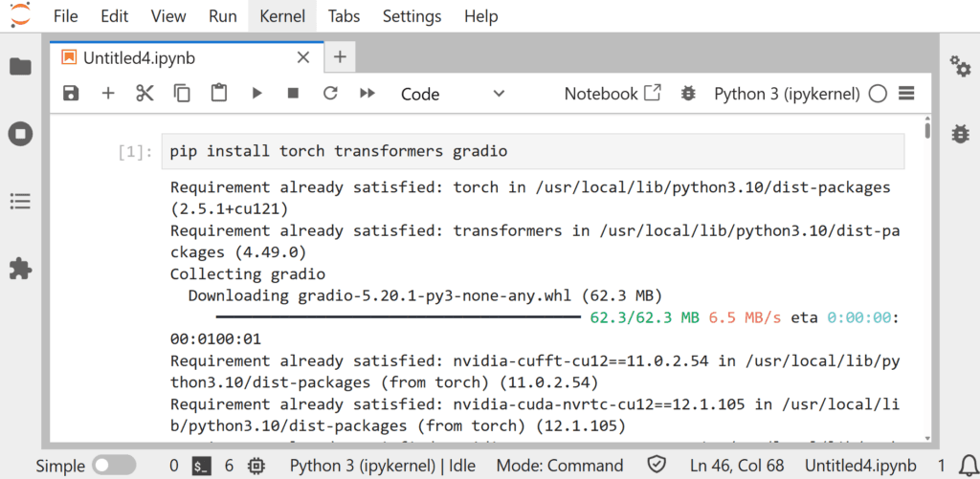Viewport: 980px width, 479px height.
Task: Open the cell type Code dropdown
Action: 452,94
